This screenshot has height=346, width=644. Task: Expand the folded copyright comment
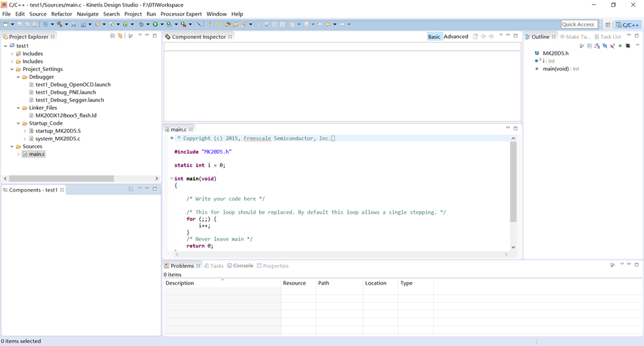pos(171,138)
